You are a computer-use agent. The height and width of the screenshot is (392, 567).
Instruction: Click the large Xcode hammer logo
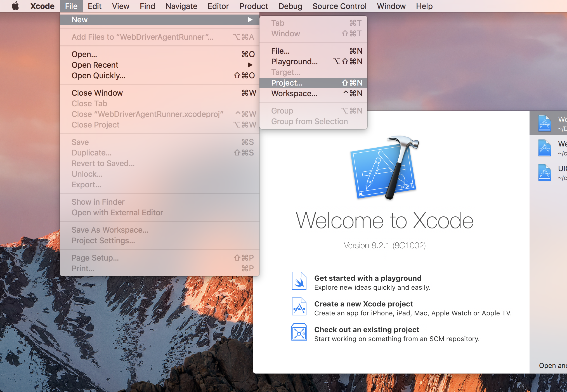click(x=385, y=168)
